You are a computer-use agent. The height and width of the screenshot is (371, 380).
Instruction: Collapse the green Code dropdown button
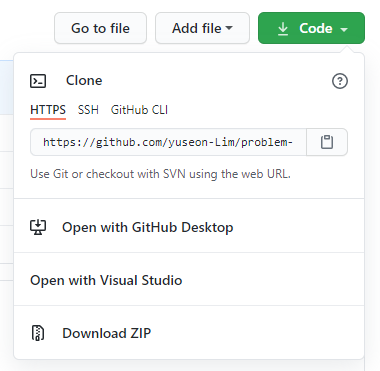click(x=311, y=28)
